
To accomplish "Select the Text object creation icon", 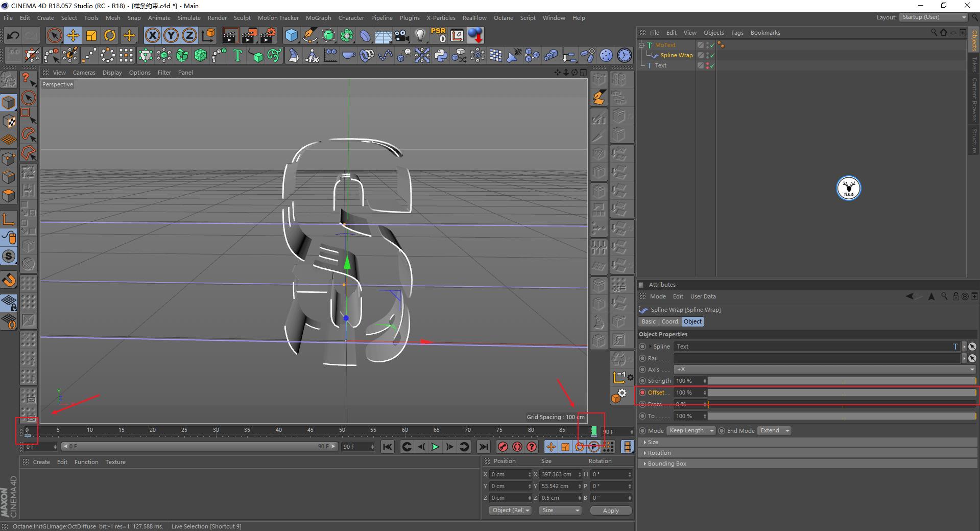I will coord(236,55).
